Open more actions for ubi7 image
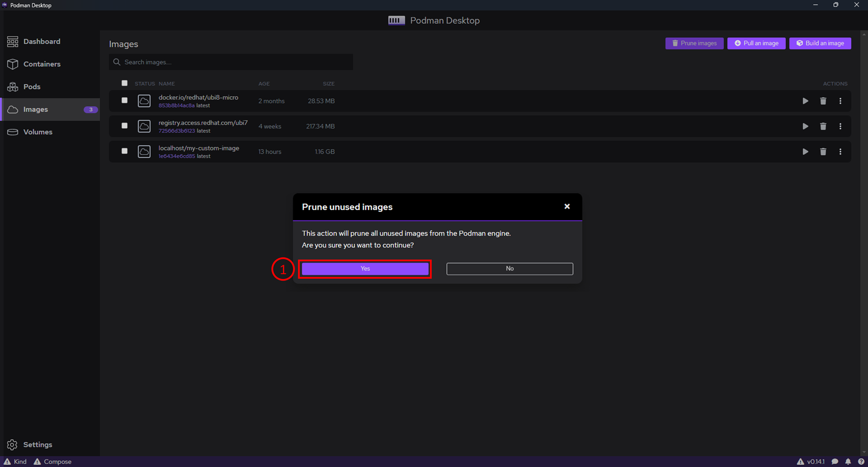 point(840,126)
